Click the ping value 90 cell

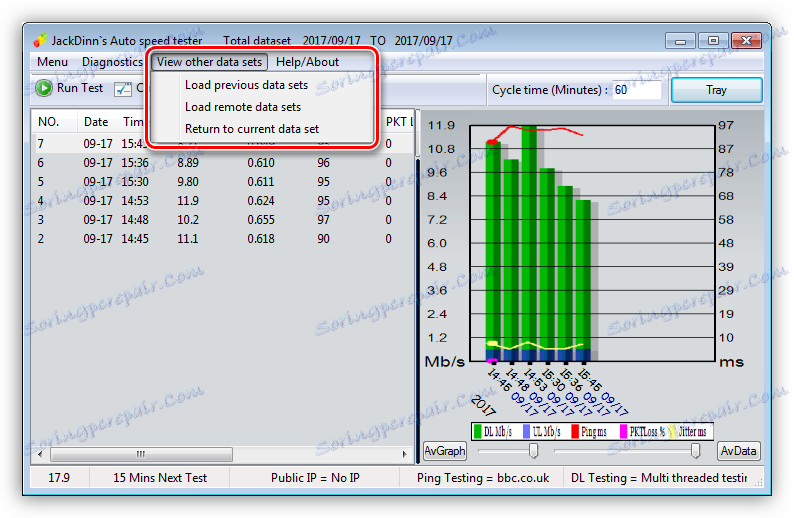(x=324, y=239)
